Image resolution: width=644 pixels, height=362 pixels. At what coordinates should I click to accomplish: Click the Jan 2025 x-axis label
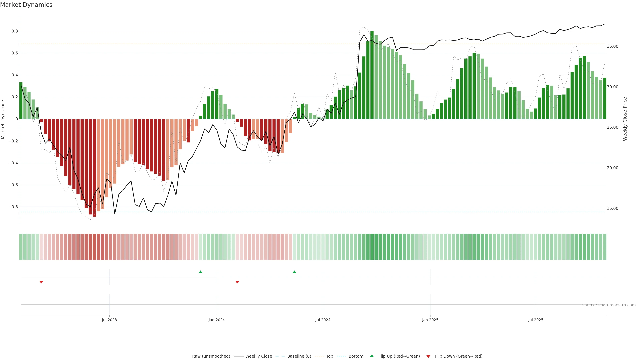430,320
